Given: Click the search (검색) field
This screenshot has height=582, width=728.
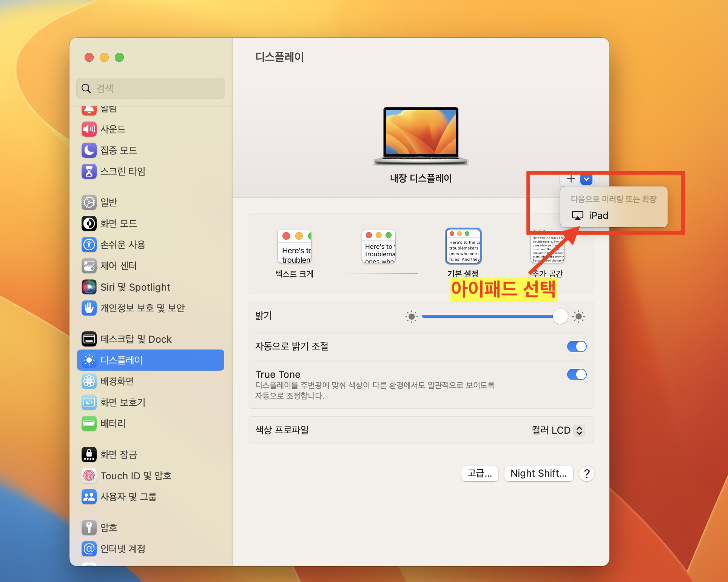Looking at the screenshot, I should [x=150, y=88].
